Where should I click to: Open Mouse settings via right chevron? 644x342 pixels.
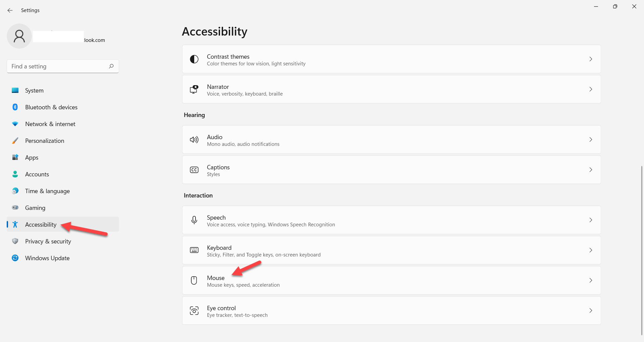(591, 280)
